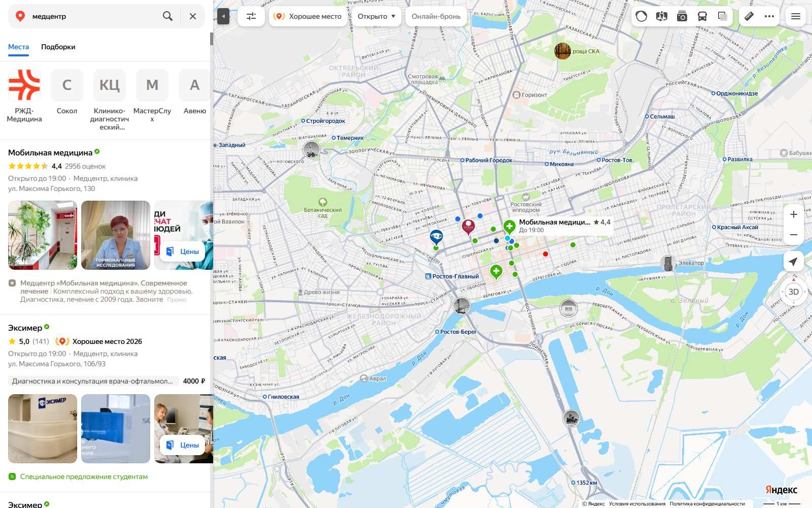
Task: Open Цены for Мобильная медицина
Action: point(183,251)
